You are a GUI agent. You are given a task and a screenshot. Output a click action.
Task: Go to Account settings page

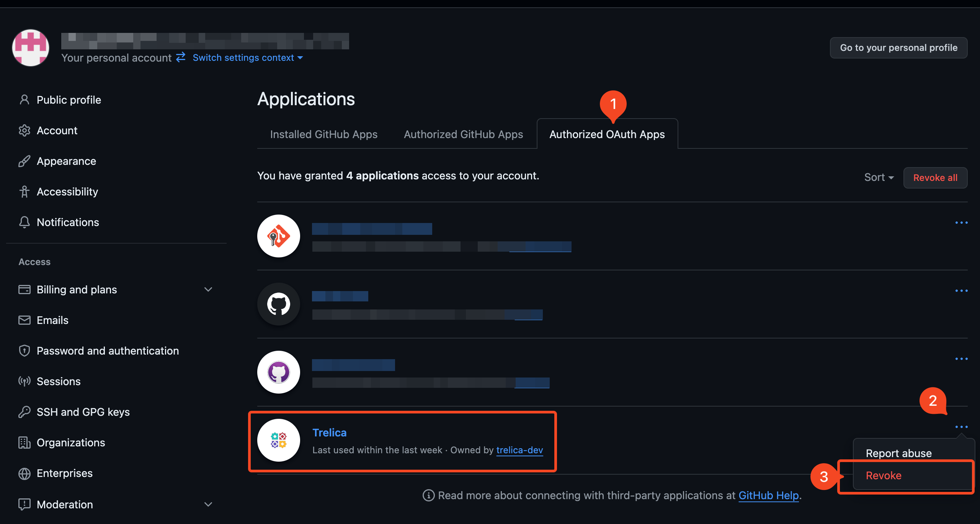click(x=57, y=130)
